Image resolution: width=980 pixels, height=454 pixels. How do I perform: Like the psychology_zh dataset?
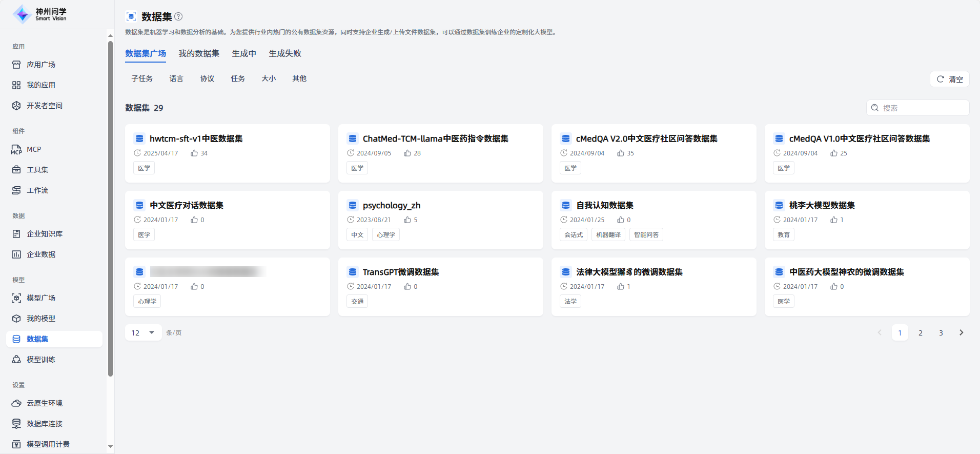click(407, 220)
